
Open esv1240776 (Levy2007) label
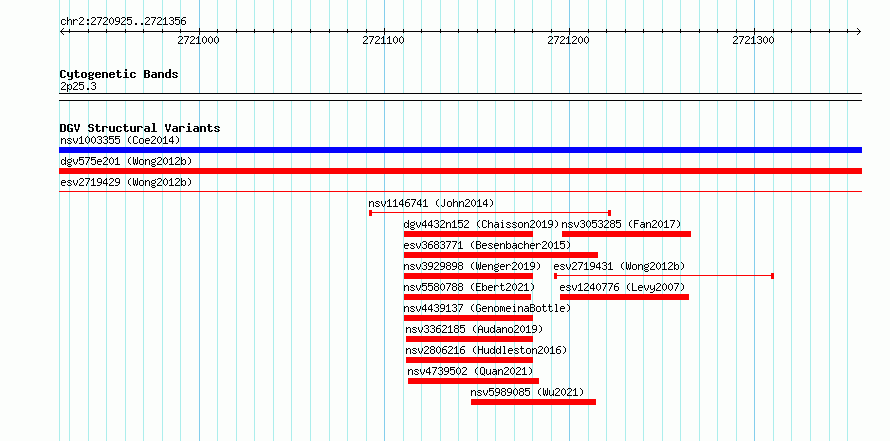pyautogui.click(x=622, y=287)
